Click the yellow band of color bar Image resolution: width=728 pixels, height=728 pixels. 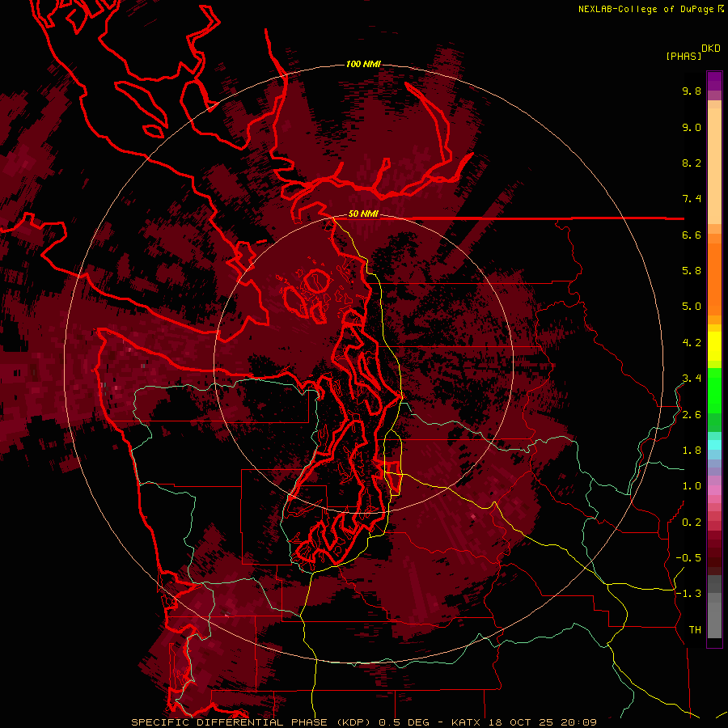click(x=714, y=346)
